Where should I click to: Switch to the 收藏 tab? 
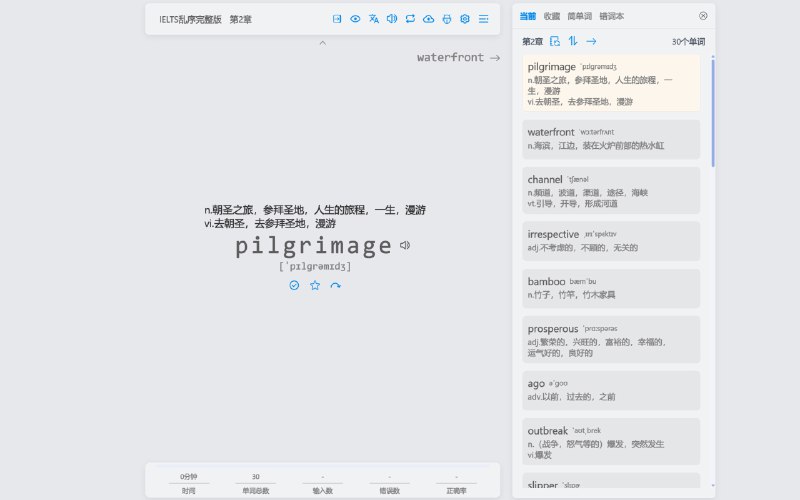tap(552, 16)
